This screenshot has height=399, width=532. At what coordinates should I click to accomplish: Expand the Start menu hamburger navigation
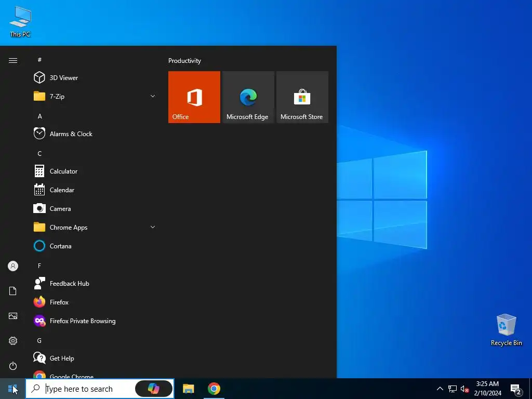point(13,60)
